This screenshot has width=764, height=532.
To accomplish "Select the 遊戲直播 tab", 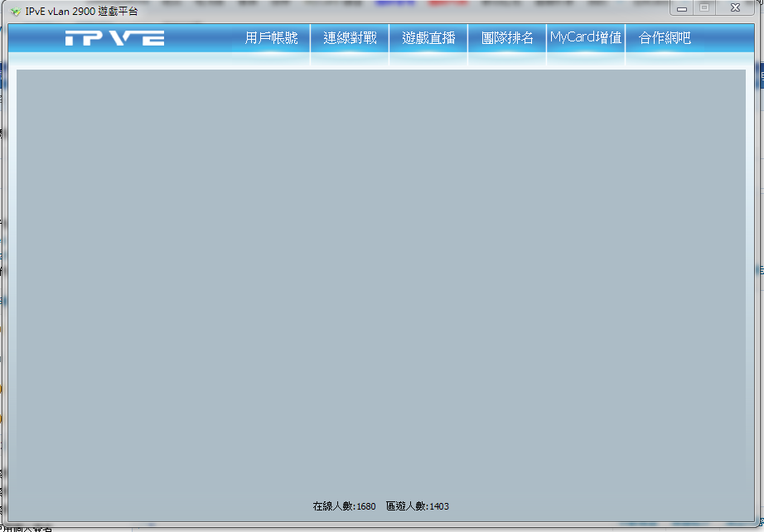I will click(x=428, y=38).
